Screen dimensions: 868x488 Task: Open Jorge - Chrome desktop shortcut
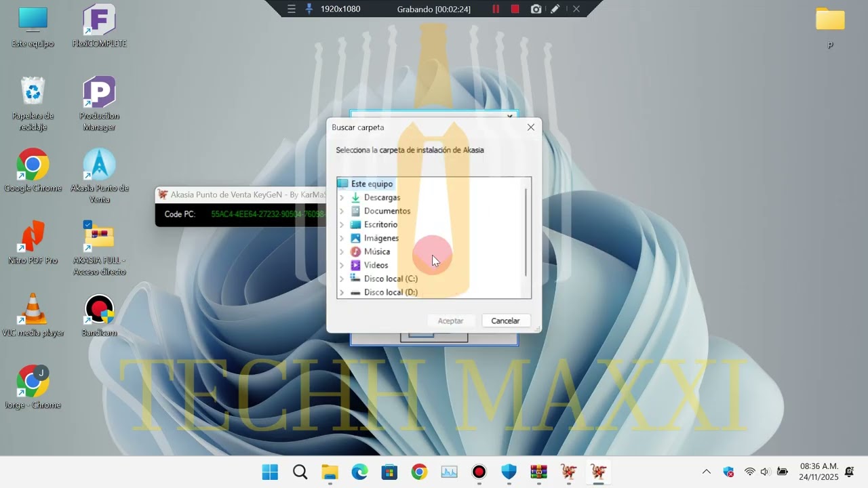[33, 387]
